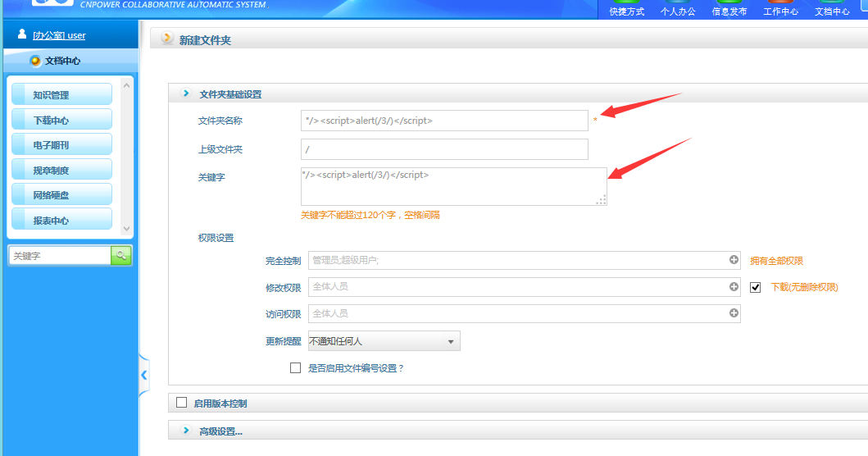
Task: Open the 文档中心 top menu
Action: click(832, 11)
